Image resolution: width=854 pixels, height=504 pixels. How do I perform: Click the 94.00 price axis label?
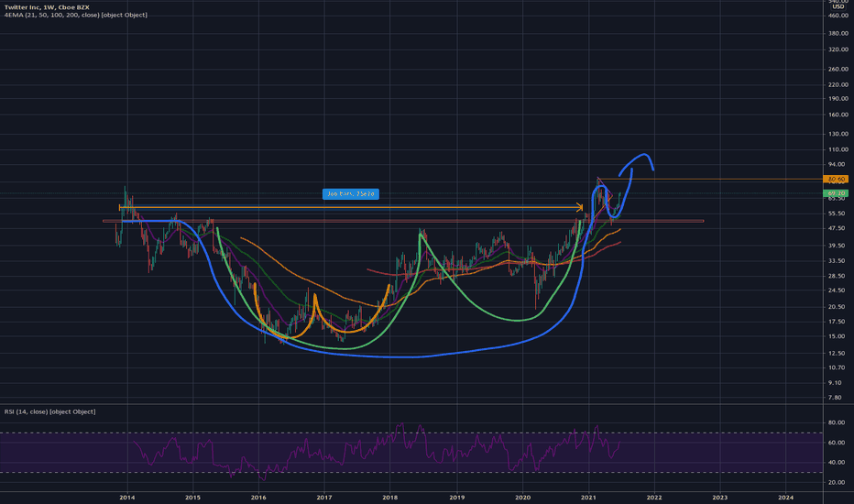(x=837, y=164)
